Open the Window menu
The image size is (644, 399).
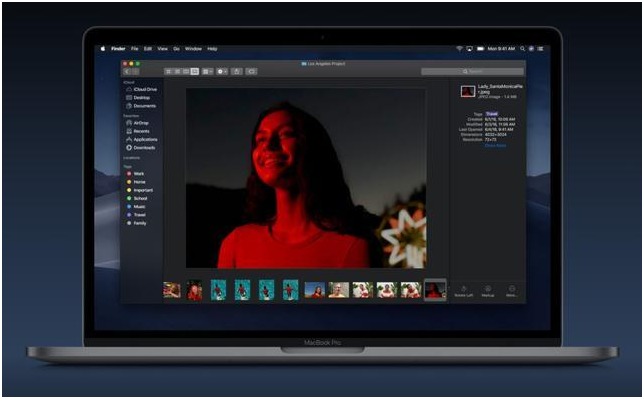[x=193, y=48]
